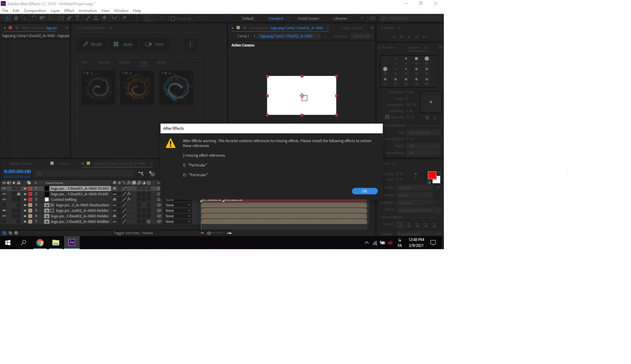This screenshot has width=631, height=364.
Task: Click the Libraries panel button in toolbar
Action: 341,18
